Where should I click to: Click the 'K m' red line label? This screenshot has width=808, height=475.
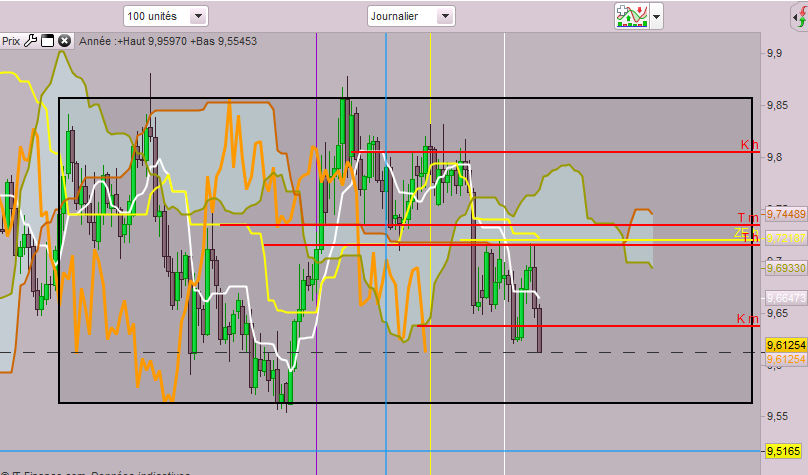click(747, 319)
